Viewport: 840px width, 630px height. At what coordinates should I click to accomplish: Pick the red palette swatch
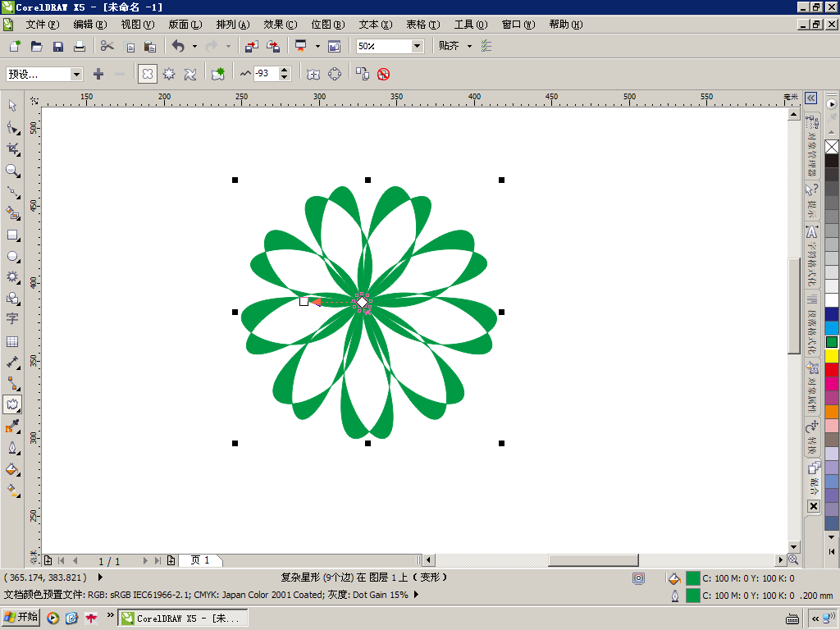[832, 370]
